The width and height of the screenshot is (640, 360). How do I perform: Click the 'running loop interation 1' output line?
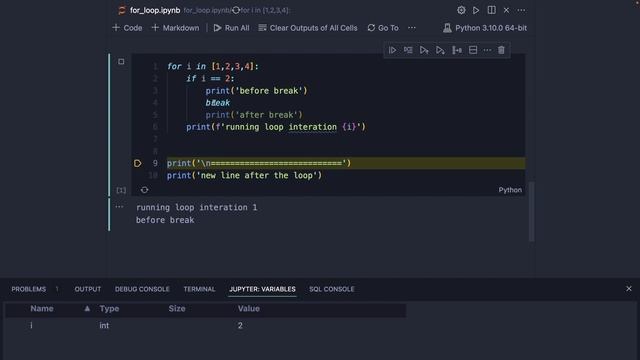196,207
